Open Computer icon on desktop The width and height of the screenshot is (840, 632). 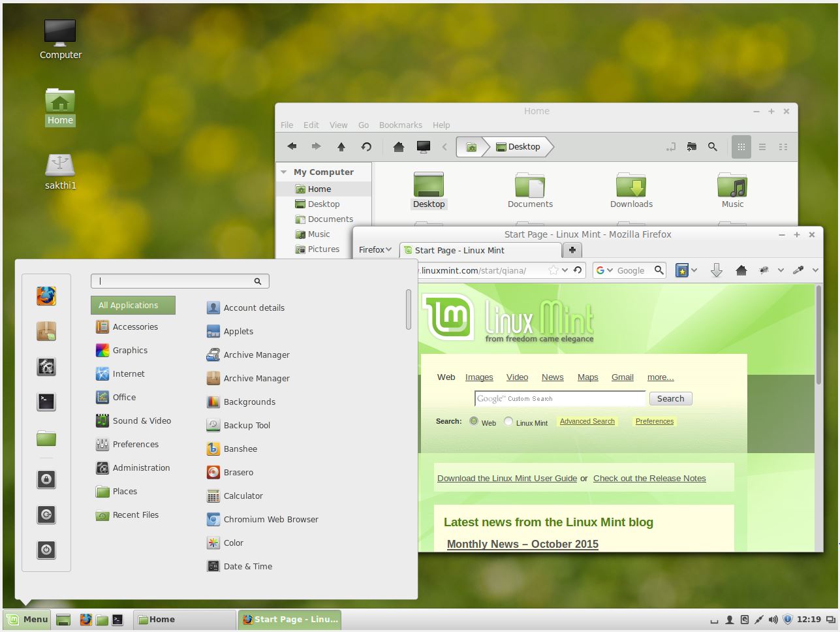60,39
